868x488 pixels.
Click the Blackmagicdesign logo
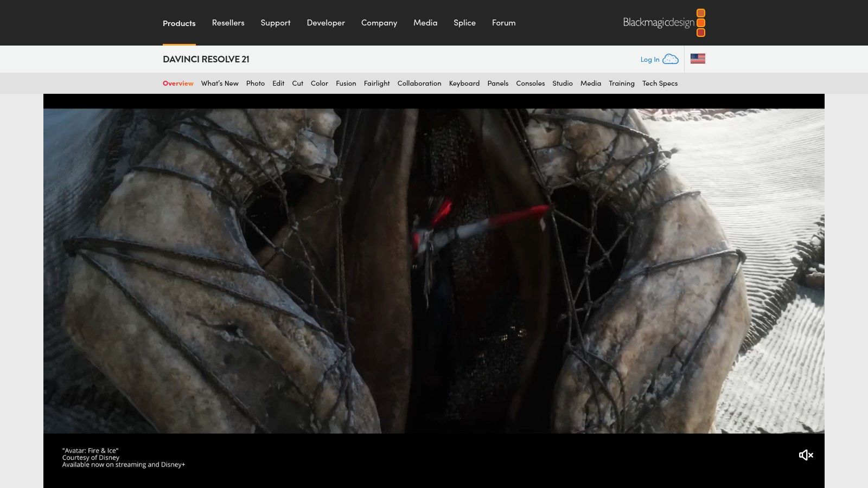click(664, 23)
